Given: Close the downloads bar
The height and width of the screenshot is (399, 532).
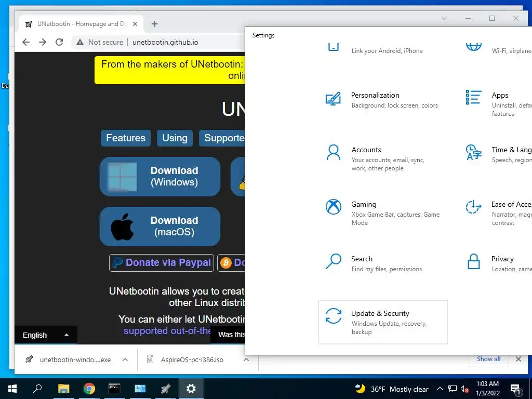Looking at the screenshot, I should tap(518, 359).
